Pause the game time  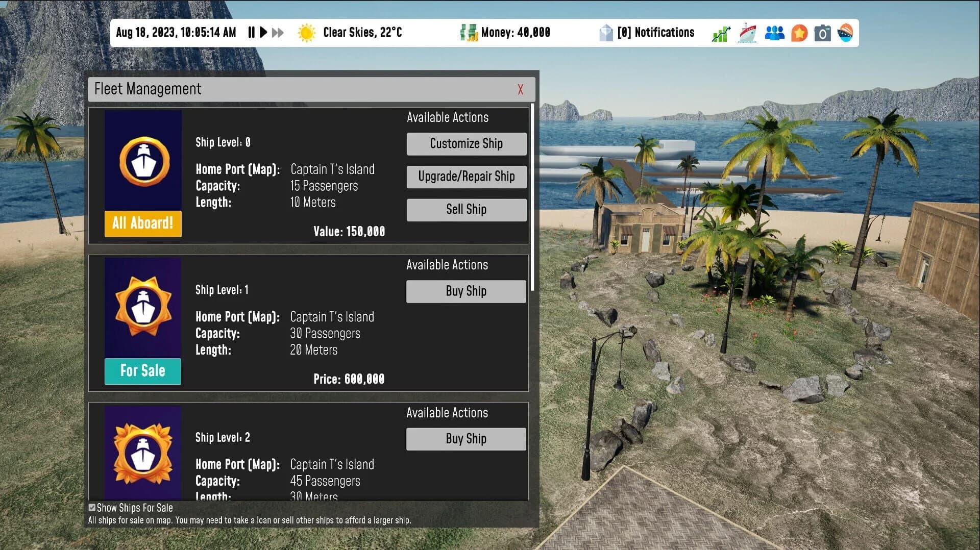(x=251, y=32)
